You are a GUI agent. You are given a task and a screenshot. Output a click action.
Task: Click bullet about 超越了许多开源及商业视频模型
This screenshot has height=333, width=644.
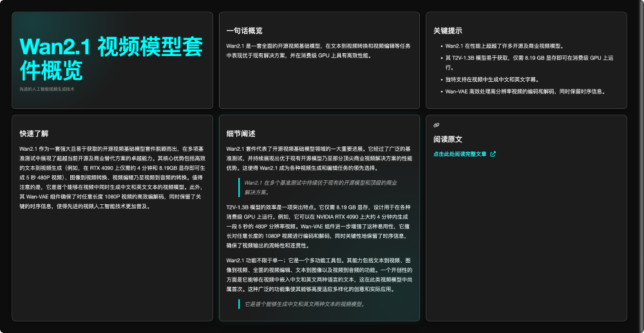point(504,46)
